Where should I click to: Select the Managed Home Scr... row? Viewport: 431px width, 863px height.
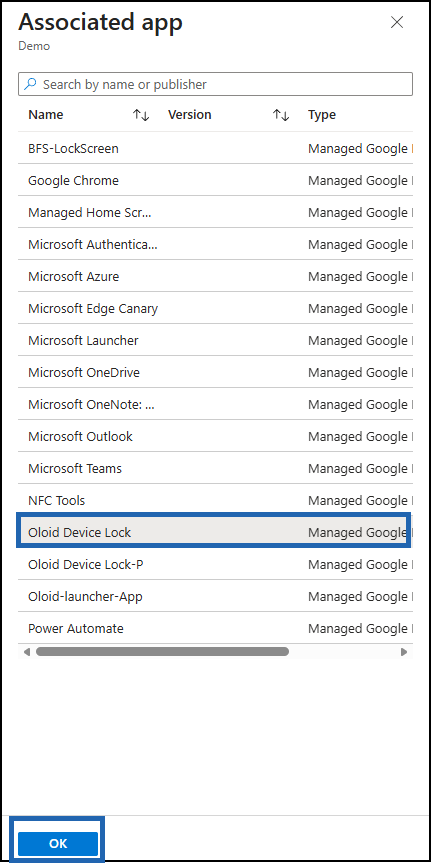pyautogui.click(x=215, y=212)
